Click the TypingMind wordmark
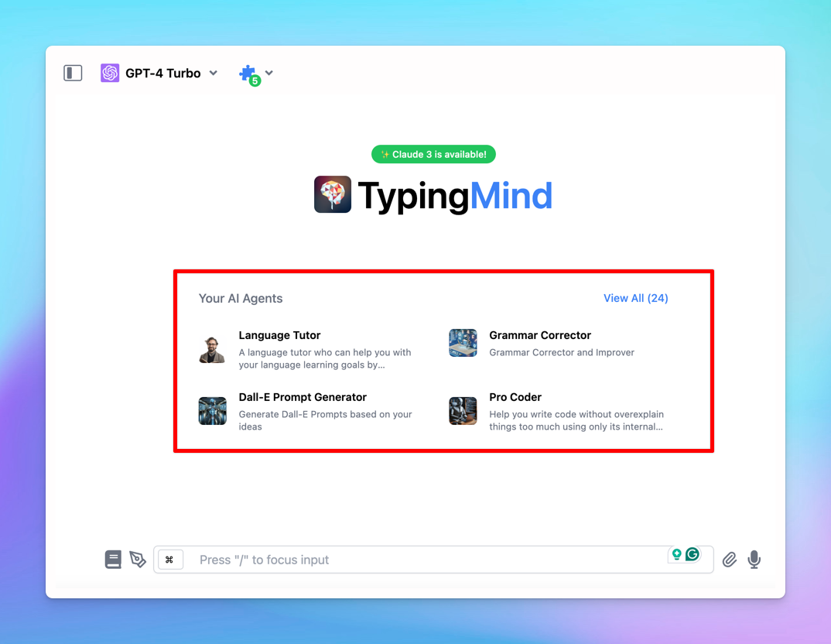 (x=455, y=196)
